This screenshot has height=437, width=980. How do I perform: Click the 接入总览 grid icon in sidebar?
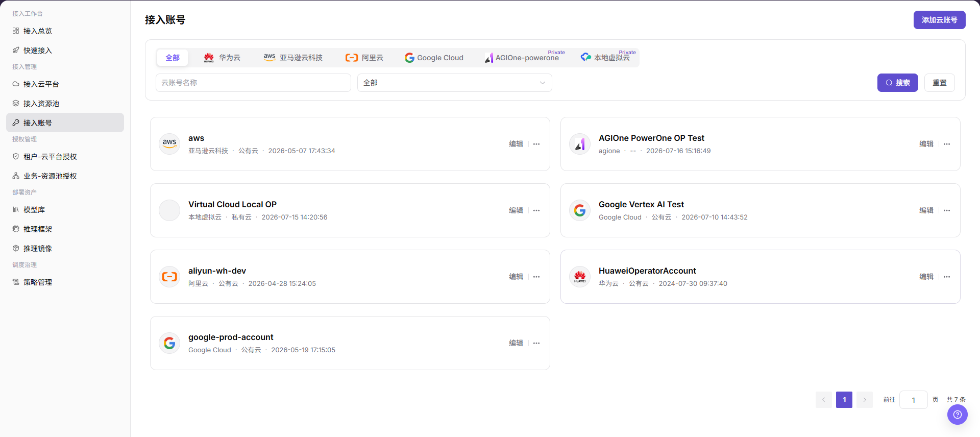pyautogui.click(x=16, y=31)
